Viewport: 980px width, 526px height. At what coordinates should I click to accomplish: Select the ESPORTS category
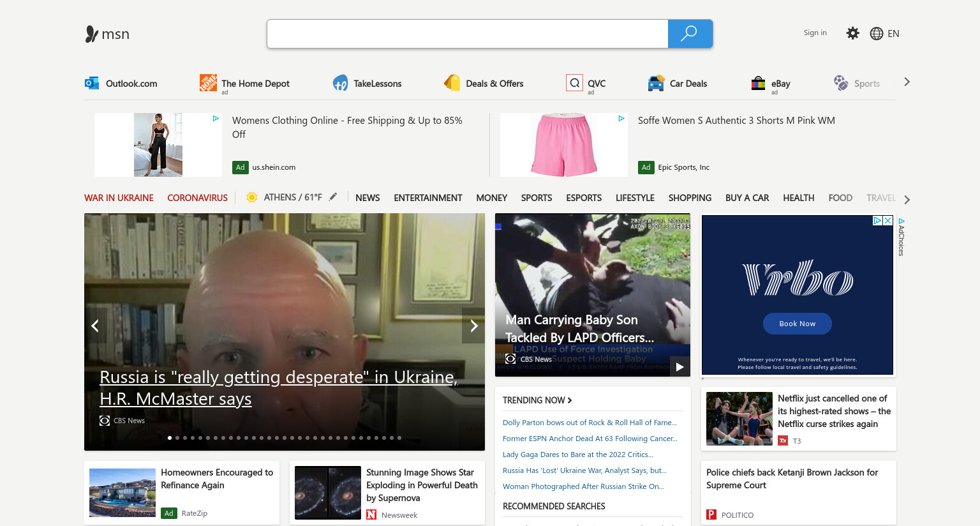[x=584, y=198]
